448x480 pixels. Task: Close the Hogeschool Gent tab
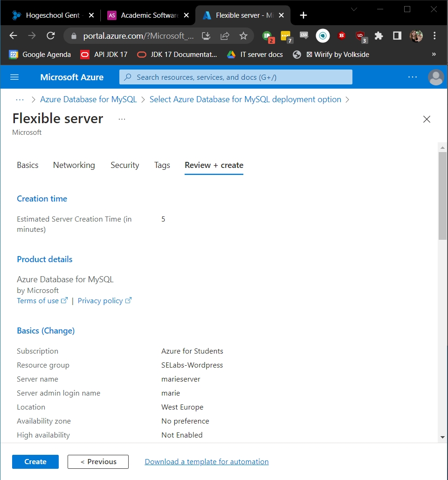[x=91, y=15]
